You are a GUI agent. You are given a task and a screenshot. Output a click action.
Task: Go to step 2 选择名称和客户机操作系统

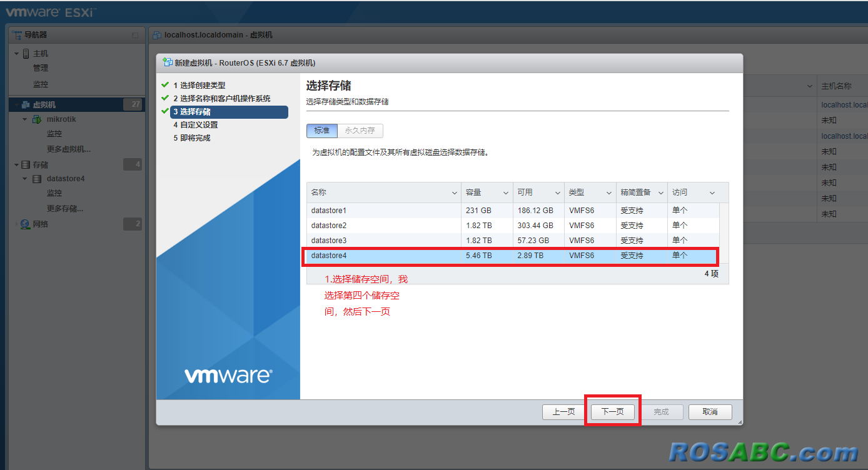[222, 99]
